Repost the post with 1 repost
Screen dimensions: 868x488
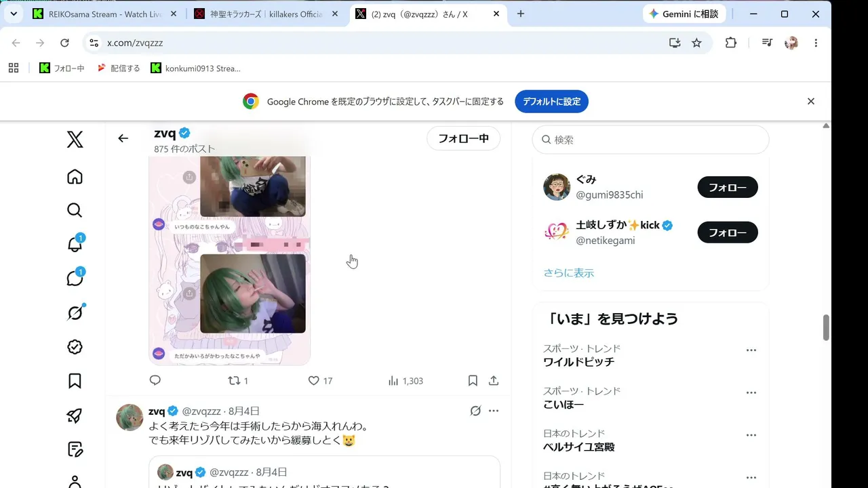[x=238, y=381]
